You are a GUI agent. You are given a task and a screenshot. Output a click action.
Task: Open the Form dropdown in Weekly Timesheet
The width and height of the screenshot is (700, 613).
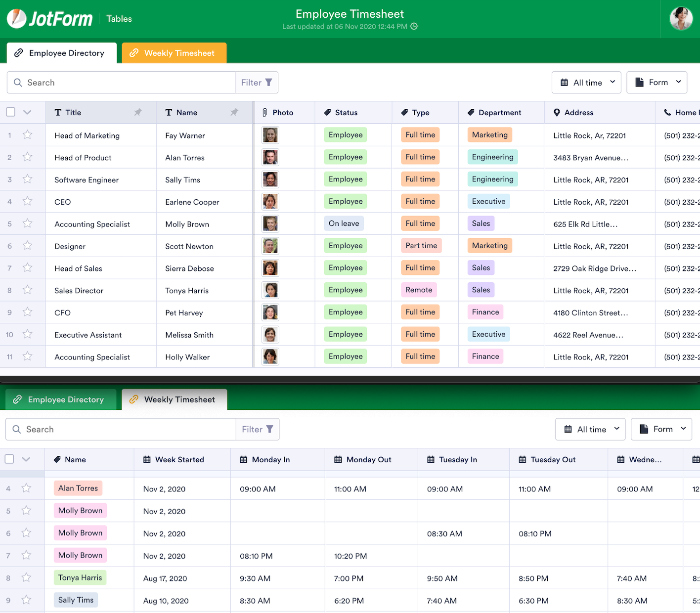[661, 429]
